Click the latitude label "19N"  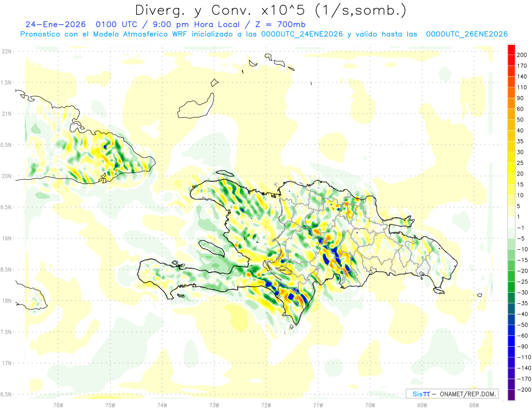coord(6,239)
